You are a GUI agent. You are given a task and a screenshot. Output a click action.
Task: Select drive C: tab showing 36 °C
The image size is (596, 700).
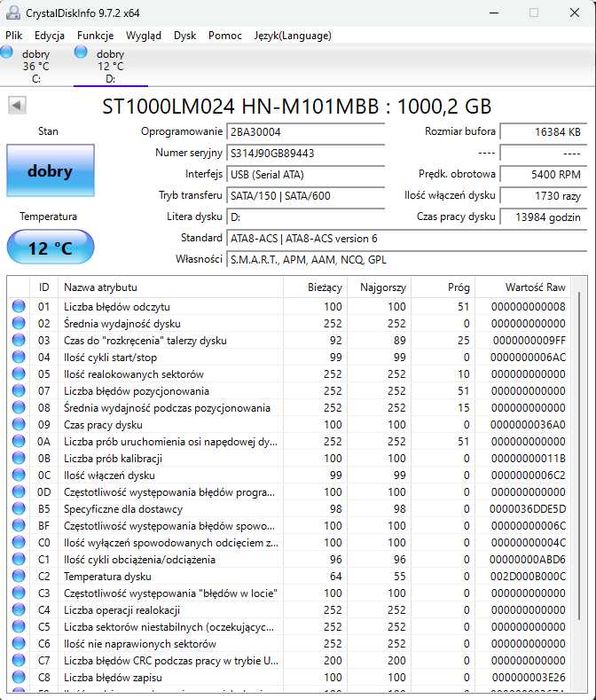pos(36,66)
